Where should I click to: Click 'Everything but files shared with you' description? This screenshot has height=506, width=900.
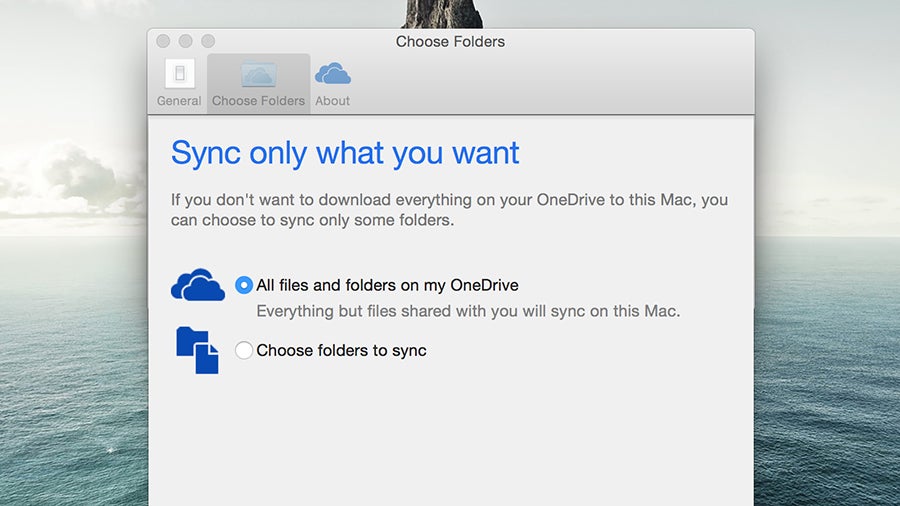tap(468, 311)
